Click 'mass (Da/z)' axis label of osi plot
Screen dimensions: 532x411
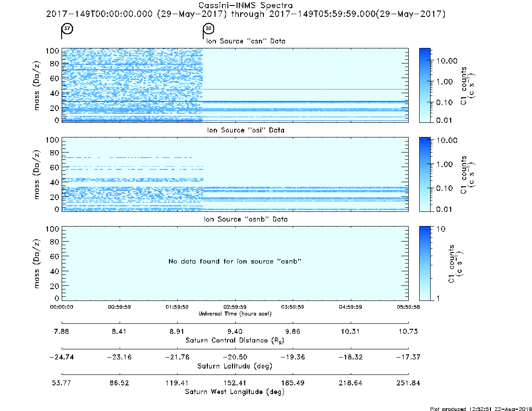coord(37,174)
